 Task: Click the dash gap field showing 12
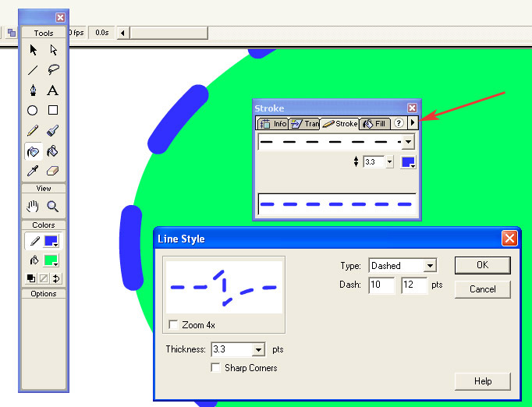414,285
